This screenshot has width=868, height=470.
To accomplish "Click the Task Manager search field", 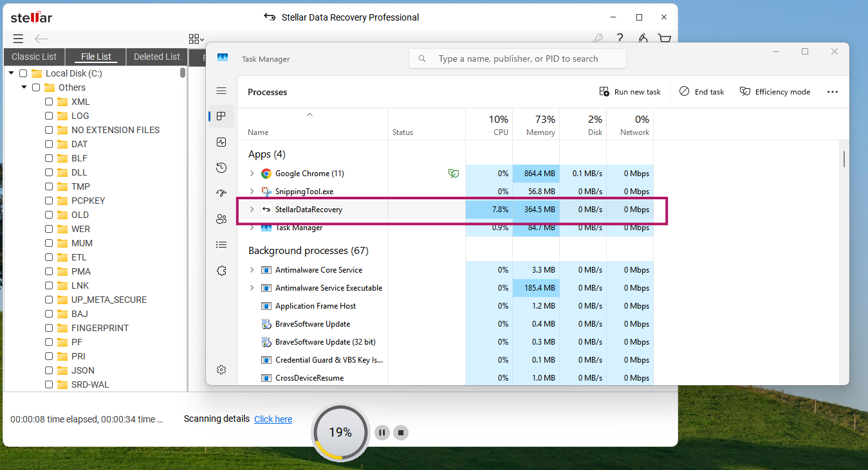I will pyautogui.click(x=517, y=58).
